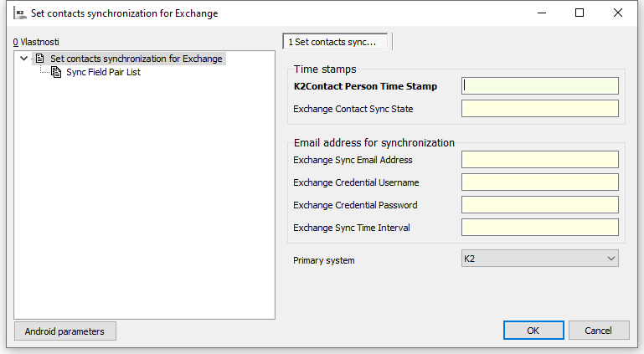This screenshot has width=644, height=354.
Task: Click into Exchange Sync Email Address field
Action: point(539,160)
